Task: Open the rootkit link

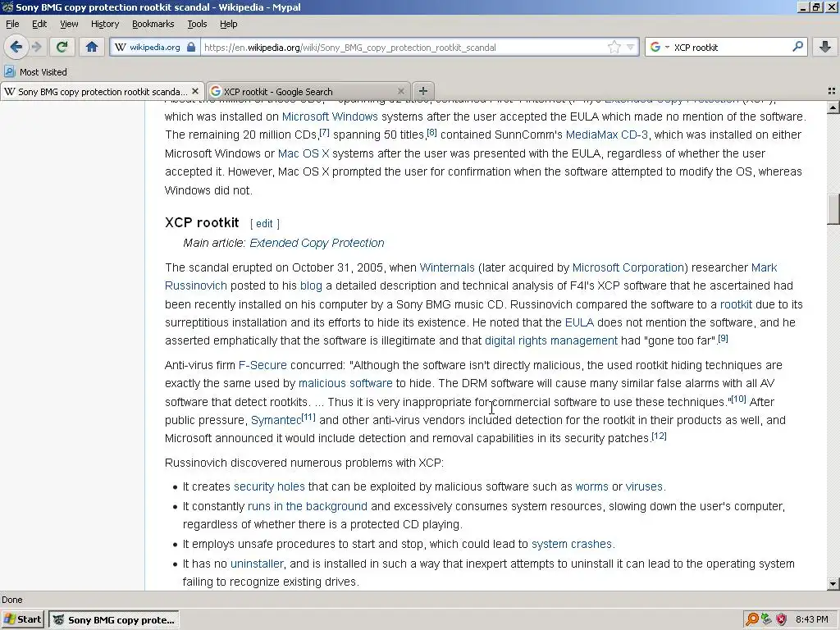Action: pyautogui.click(x=736, y=304)
